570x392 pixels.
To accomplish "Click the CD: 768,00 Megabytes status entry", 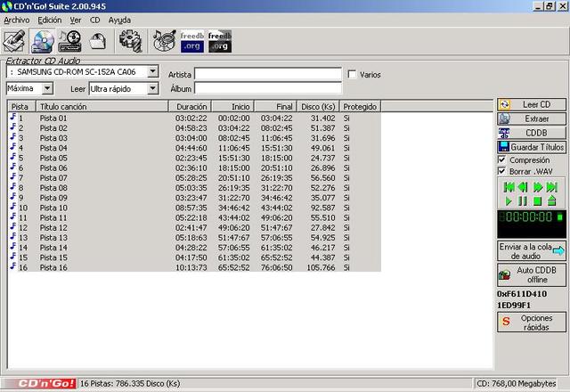I will (x=517, y=384).
